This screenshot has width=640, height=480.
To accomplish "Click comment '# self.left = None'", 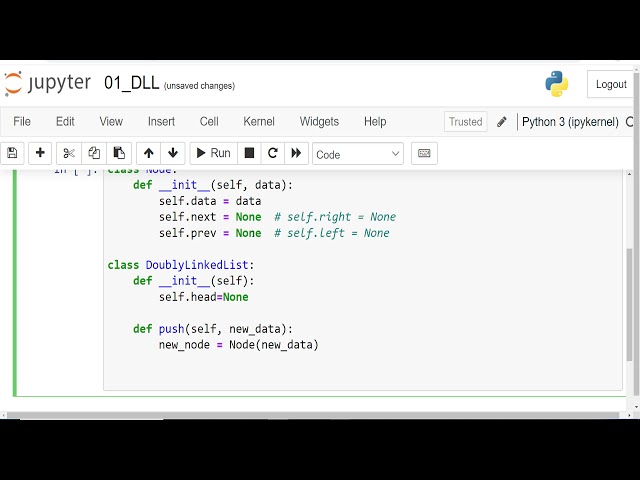I will [332, 233].
